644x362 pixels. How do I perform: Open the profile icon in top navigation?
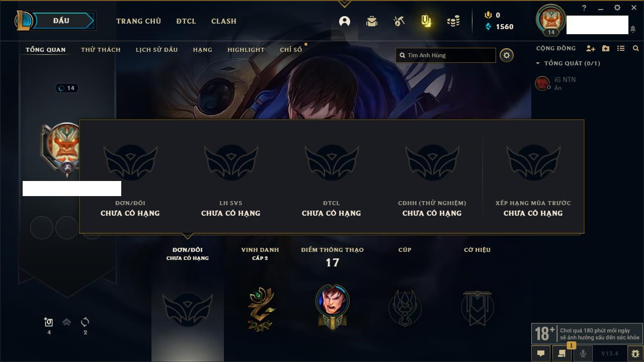(x=345, y=21)
